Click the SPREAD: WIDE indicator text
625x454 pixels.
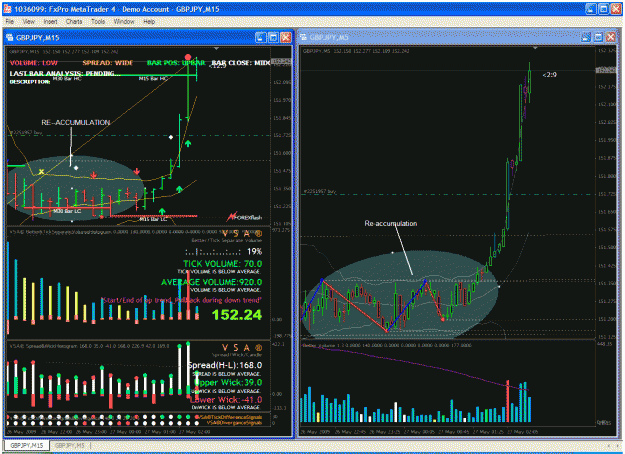point(108,63)
